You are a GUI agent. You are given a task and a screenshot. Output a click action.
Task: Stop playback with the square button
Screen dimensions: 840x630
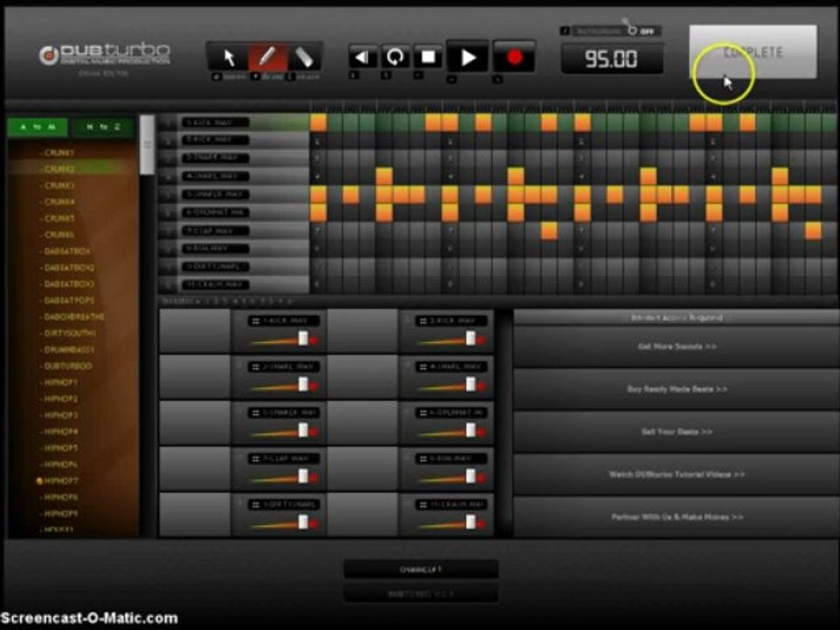click(x=428, y=57)
